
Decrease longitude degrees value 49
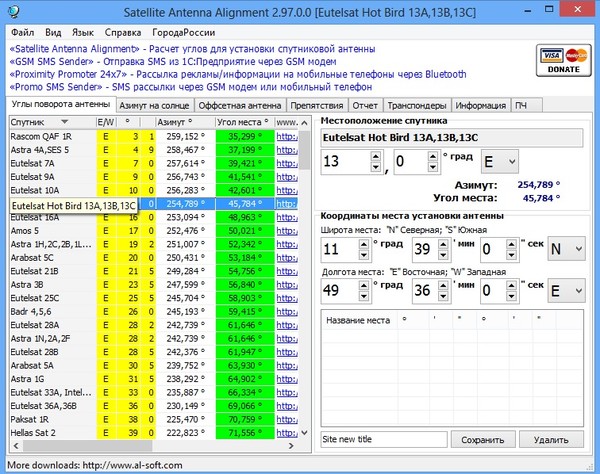pyautogui.click(x=364, y=296)
